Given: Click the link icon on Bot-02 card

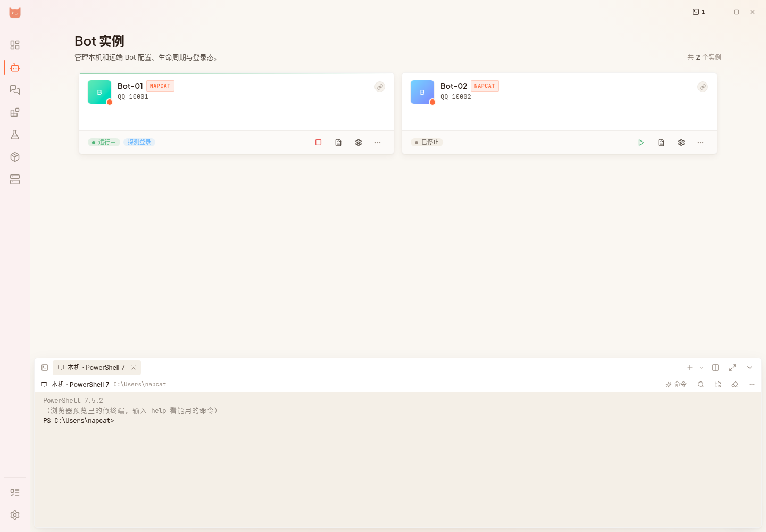Looking at the screenshot, I should click(703, 87).
